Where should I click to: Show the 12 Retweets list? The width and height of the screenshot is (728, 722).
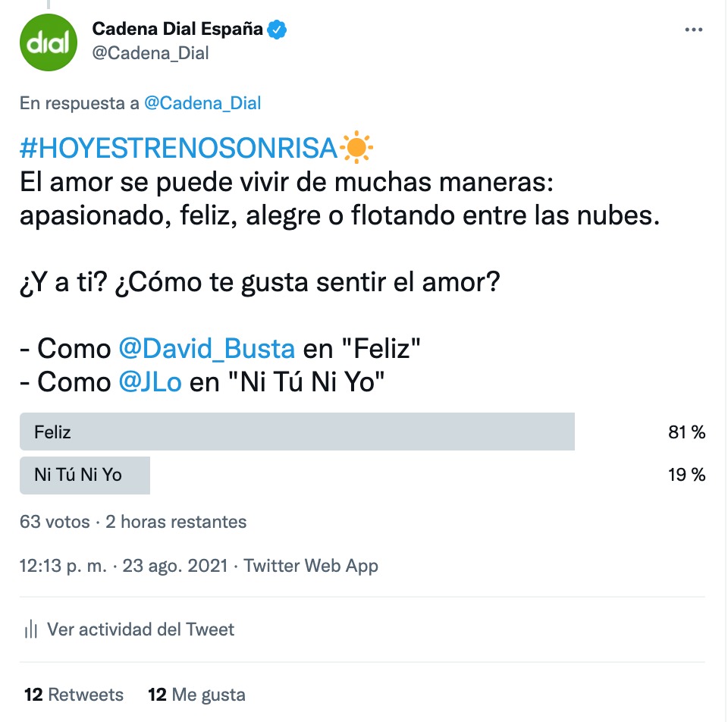[x=74, y=695]
